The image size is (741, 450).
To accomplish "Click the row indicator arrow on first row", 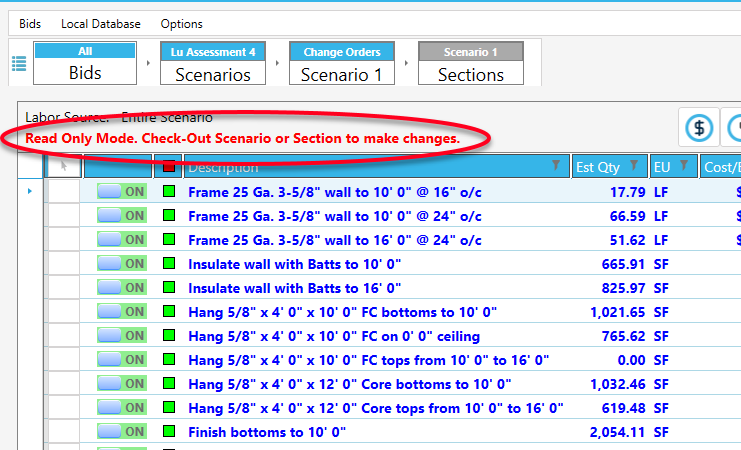I will (x=28, y=191).
